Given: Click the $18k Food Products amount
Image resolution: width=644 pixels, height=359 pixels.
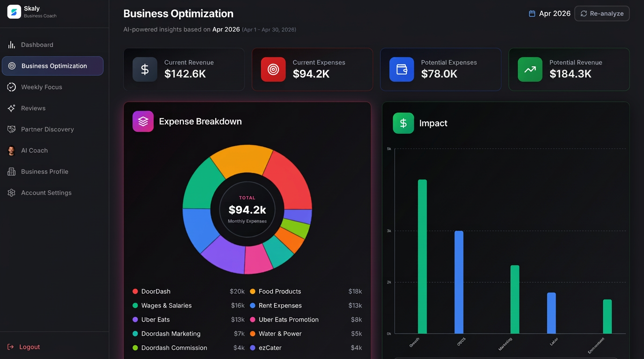Looking at the screenshot, I should point(355,291).
